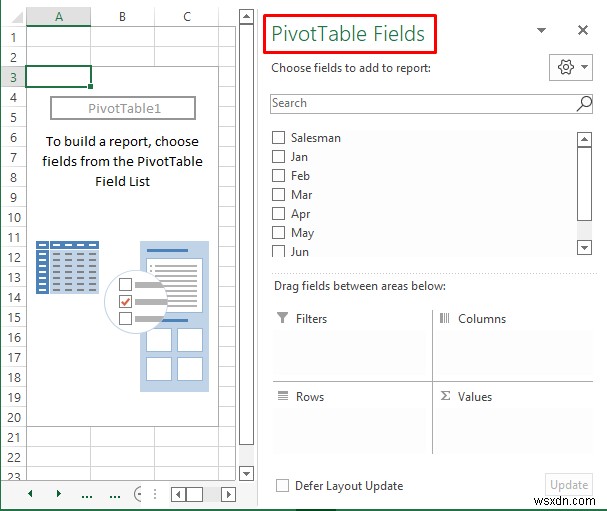
Task: Click the PivotTable Fields title
Action: coord(348,34)
